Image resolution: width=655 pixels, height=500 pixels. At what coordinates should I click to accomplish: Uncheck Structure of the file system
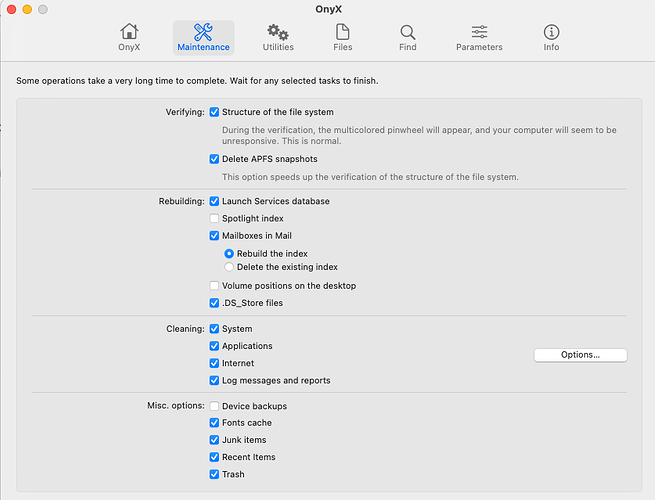214,112
